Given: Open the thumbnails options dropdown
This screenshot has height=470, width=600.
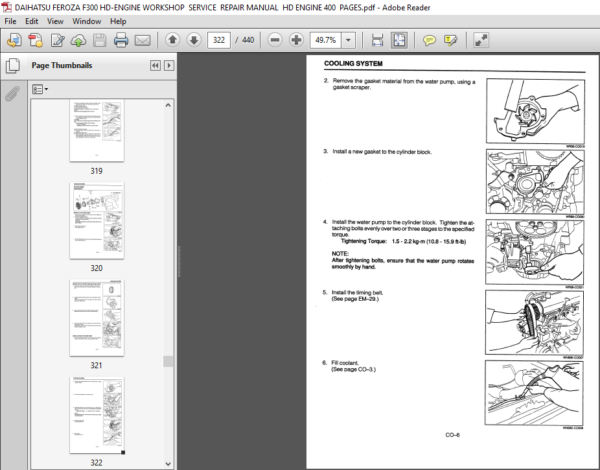Looking at the screenshot, I should 40,90.
